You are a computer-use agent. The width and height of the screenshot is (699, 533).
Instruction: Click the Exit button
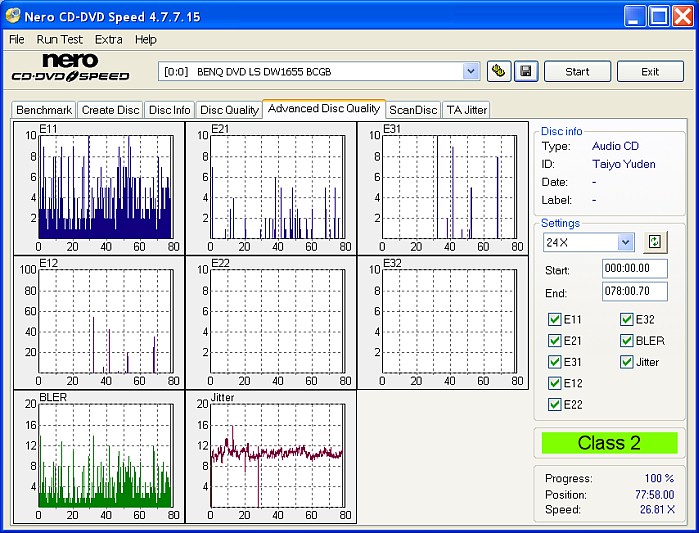650,71
